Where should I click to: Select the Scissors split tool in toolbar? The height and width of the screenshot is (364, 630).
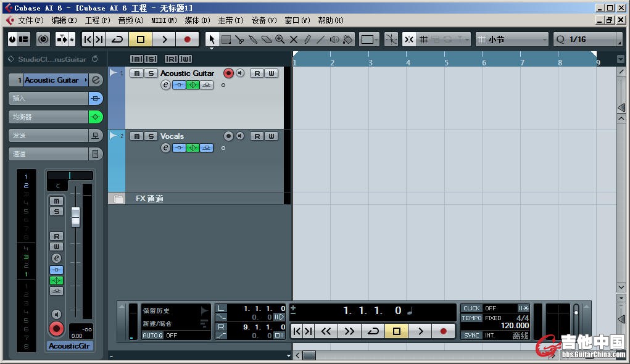point(239,39)
